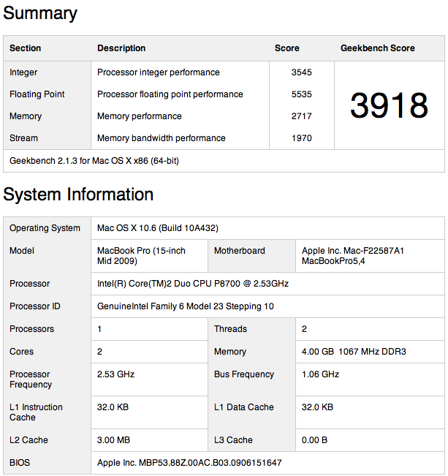Select the Mac-F22587A1 MacBookPro5,4 motherboard value
448x476 pixels.
353,256
